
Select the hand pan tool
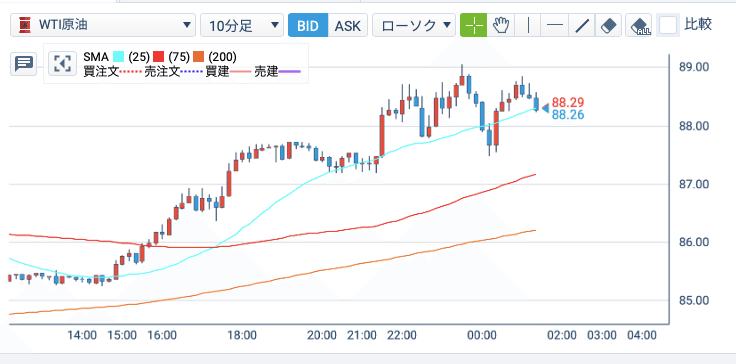pyautogui.click(x=501, y=25)
